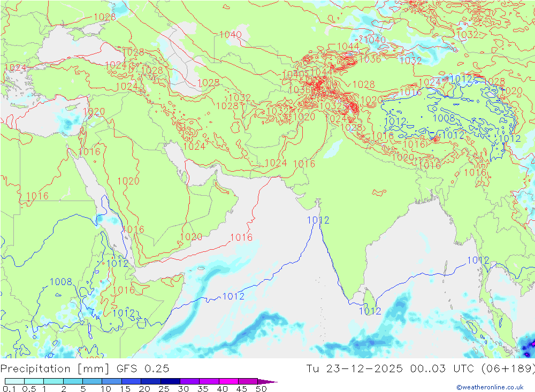The image size is (535, 392).
Task: Click the red '1032:' label over Mongolia
Action: [x=469, y=34]
